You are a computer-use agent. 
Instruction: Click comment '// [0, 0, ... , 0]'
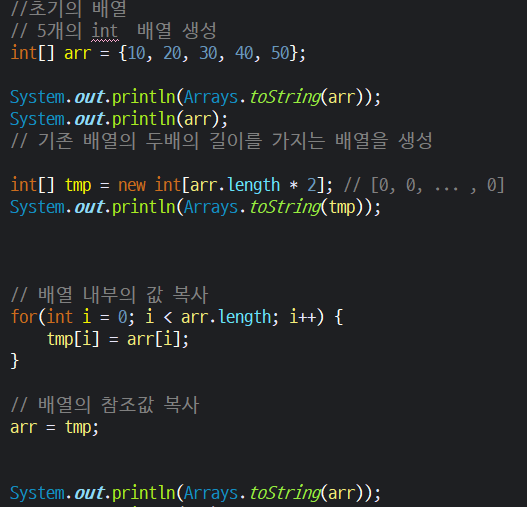424,185
